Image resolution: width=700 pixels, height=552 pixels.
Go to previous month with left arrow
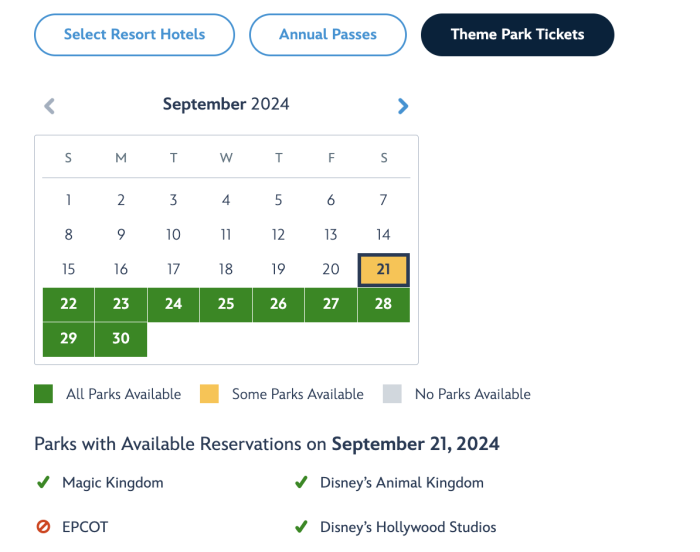[49, 105]
